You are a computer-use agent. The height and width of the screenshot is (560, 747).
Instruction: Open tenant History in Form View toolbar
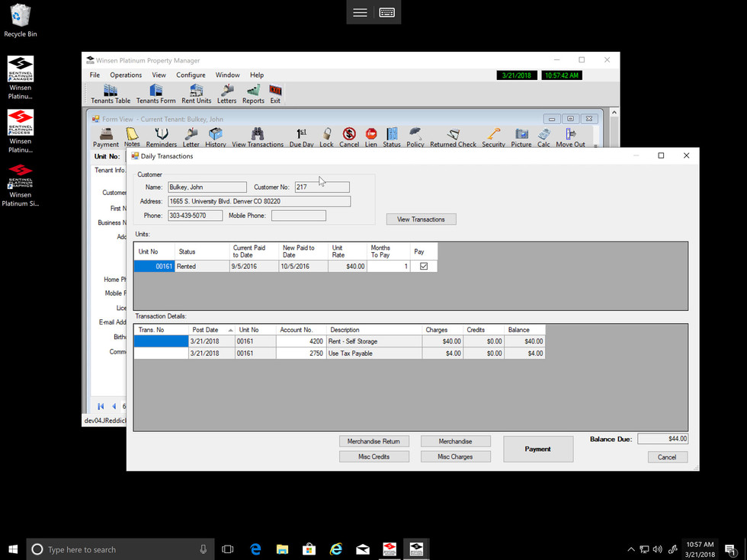click(215, 138)
